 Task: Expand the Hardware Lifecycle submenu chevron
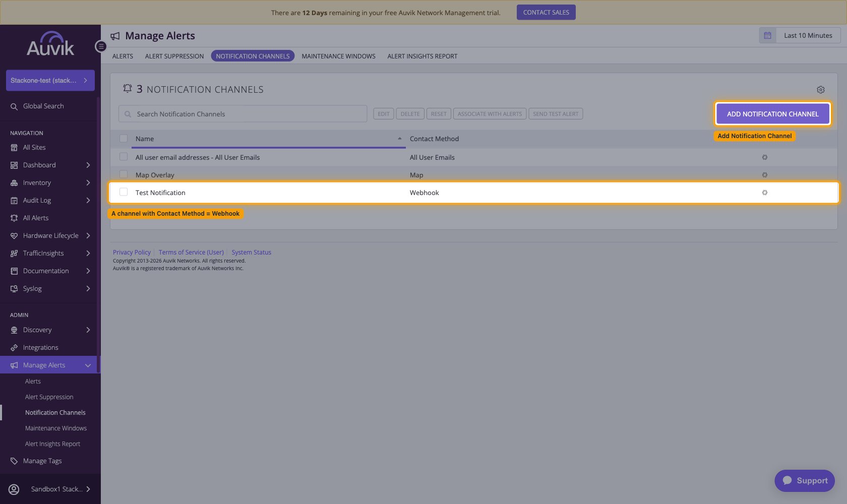[x=88, y=236]
